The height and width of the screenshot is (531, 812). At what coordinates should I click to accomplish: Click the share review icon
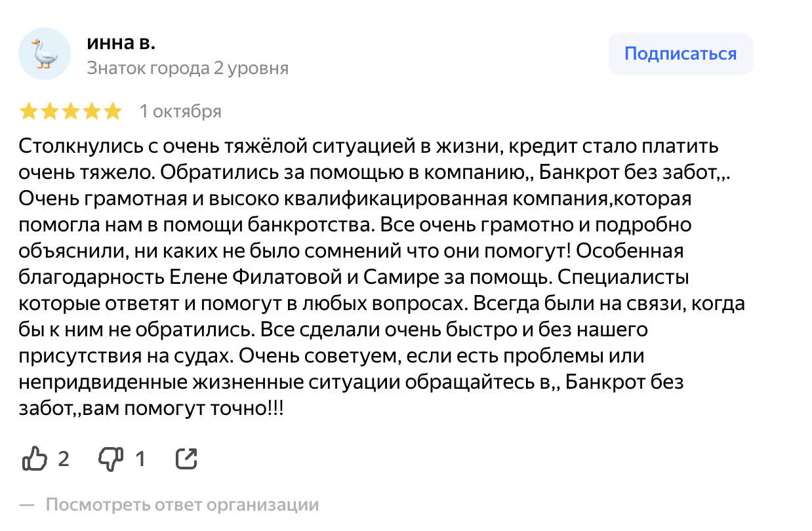(186, 459)
